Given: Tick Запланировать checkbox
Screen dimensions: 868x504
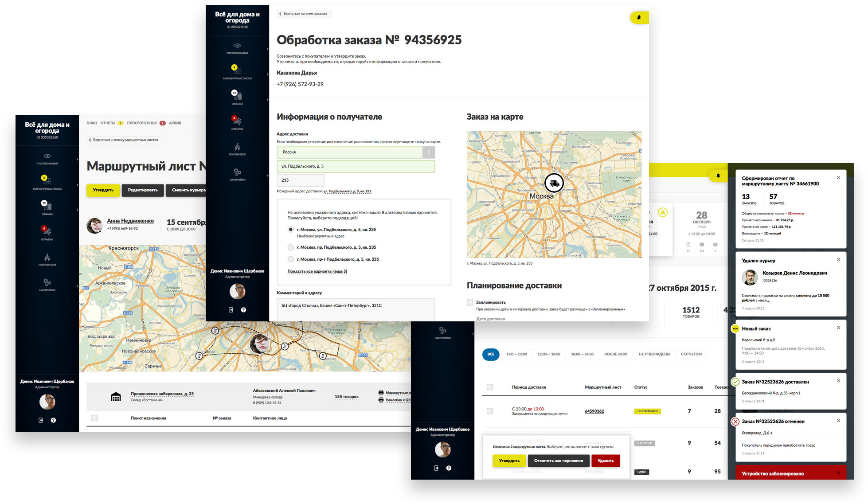Looking at the screenshot, I should click(470, 302).
